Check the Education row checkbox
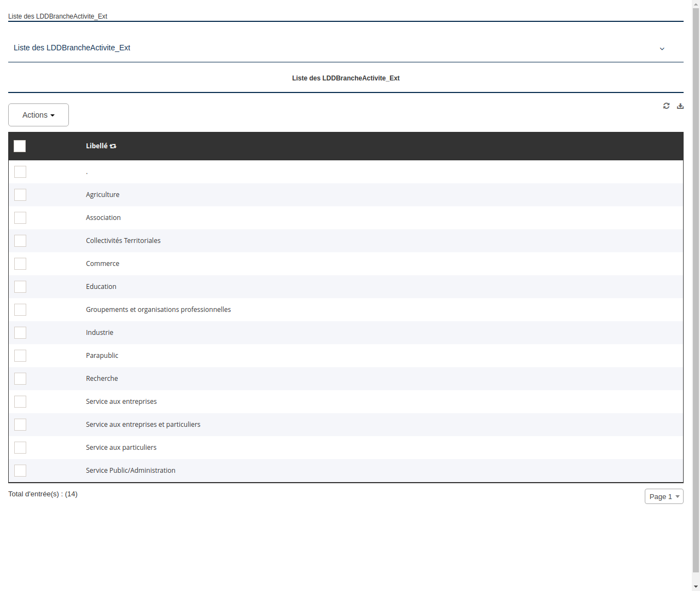This screenshot has height=591, width=700. pos(20,287)
